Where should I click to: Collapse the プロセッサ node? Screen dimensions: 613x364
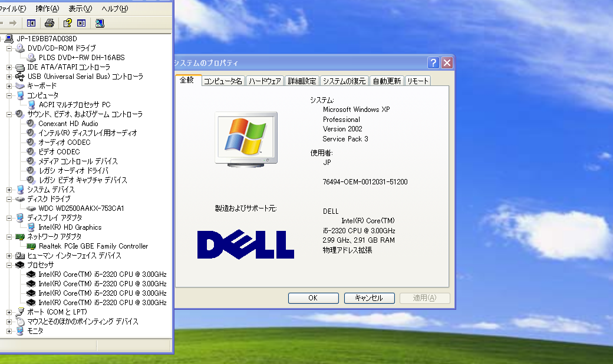tap(9, 265)
